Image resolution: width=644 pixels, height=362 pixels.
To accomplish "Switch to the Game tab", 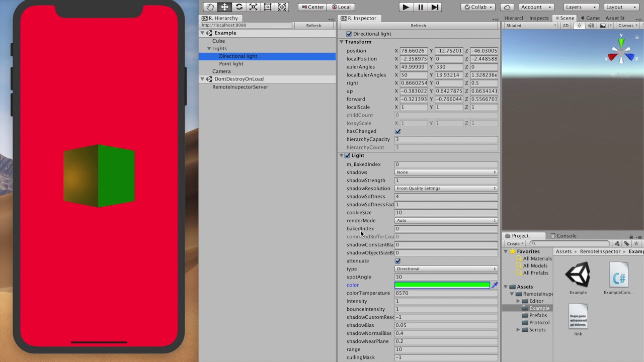I will click(590, 18).
